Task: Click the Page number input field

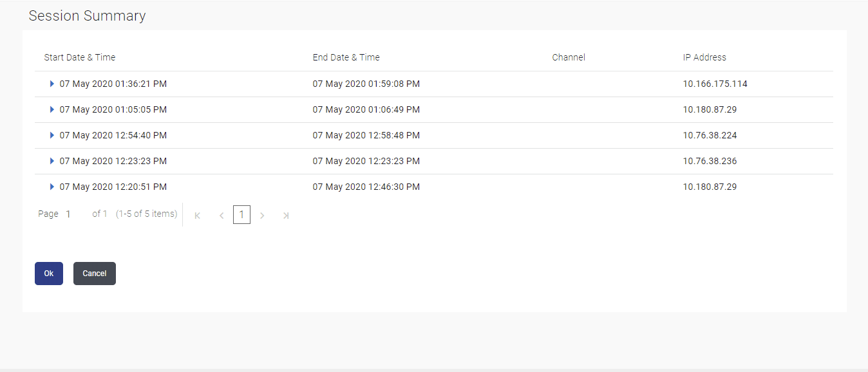Action: 75,214
